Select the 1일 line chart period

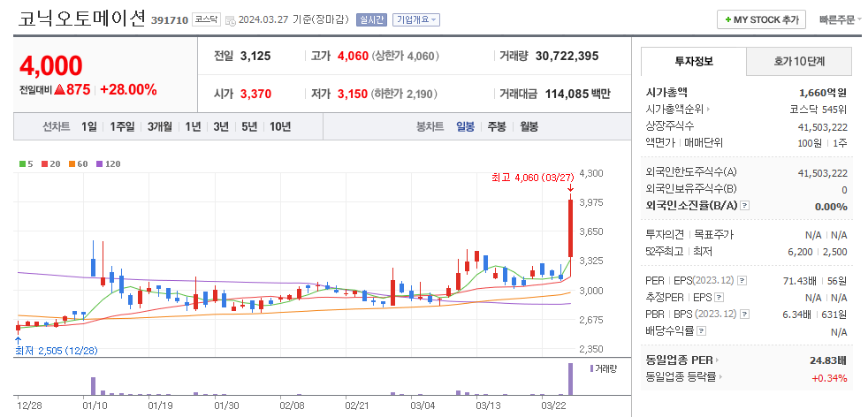pos(88,126)
